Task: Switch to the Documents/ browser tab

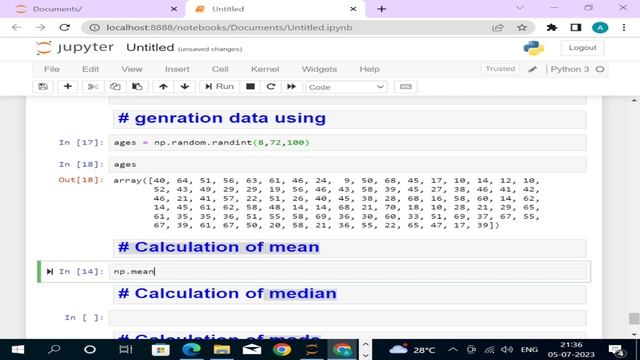Action: [93, 9]
